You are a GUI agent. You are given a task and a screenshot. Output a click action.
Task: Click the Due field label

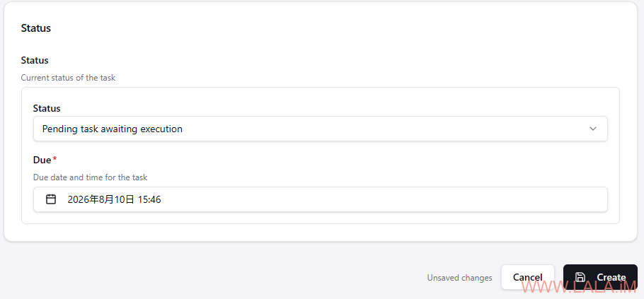click(x=42, y=160)
